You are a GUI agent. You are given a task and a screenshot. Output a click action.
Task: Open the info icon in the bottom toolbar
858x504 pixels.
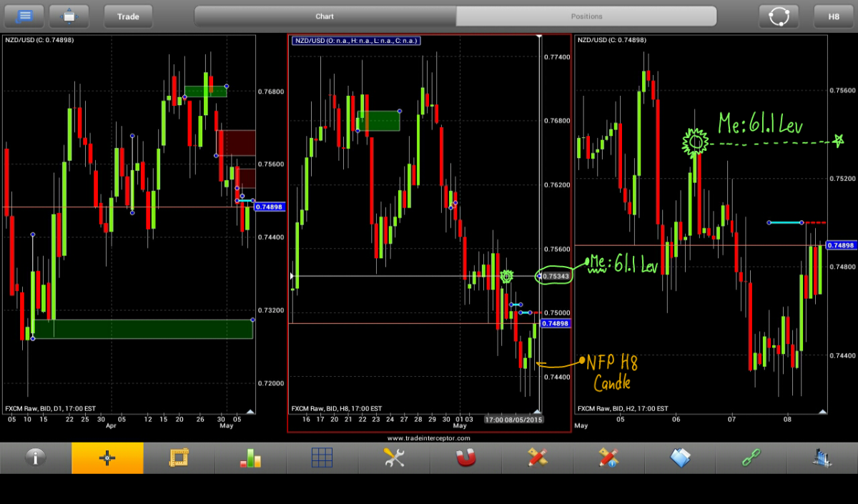coord(36,458)
